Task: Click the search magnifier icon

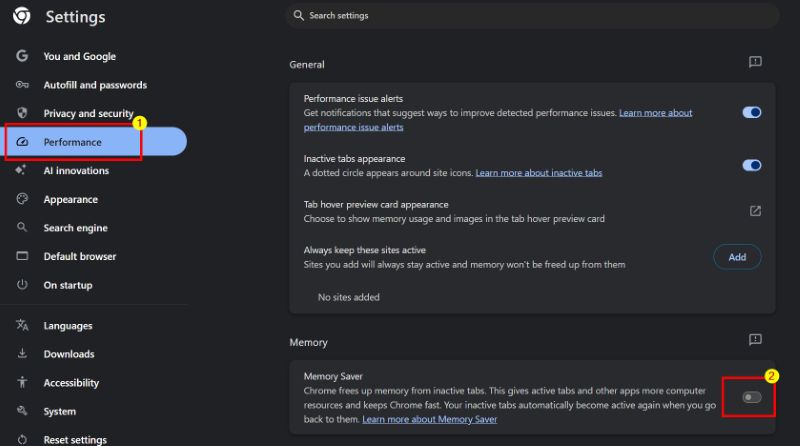Action: pyautogui.click(x=298, y=16)
